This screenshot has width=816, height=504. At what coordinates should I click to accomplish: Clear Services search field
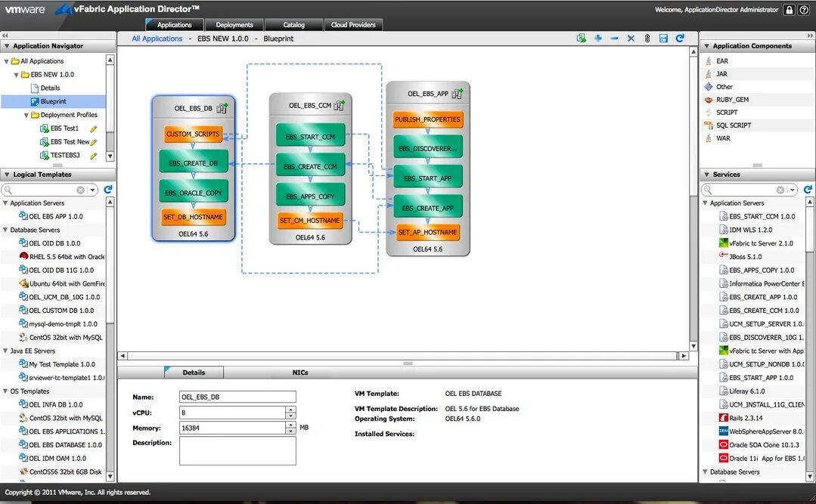780,190
